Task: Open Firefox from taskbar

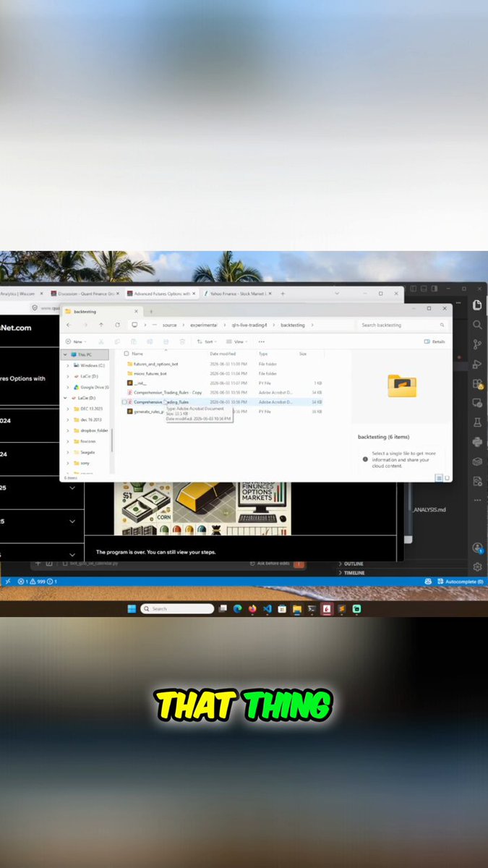Action: [x=252, y=609]
